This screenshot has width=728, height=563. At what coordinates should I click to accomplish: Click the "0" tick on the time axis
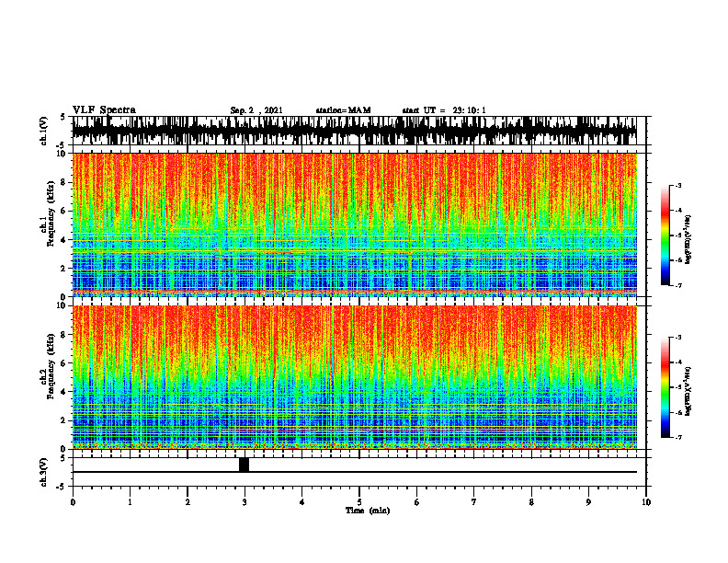click(x=73, y=502)
